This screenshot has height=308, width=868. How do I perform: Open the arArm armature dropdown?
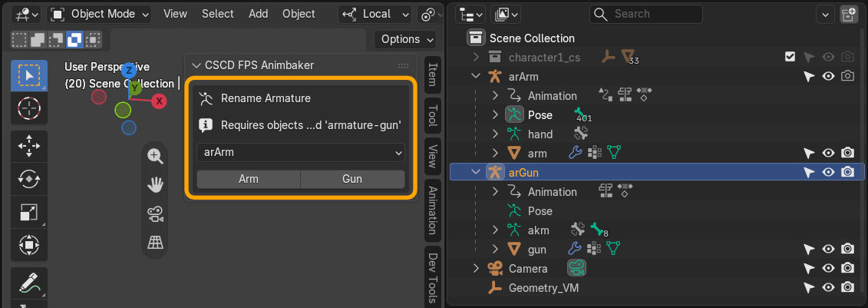coord(301,152)
